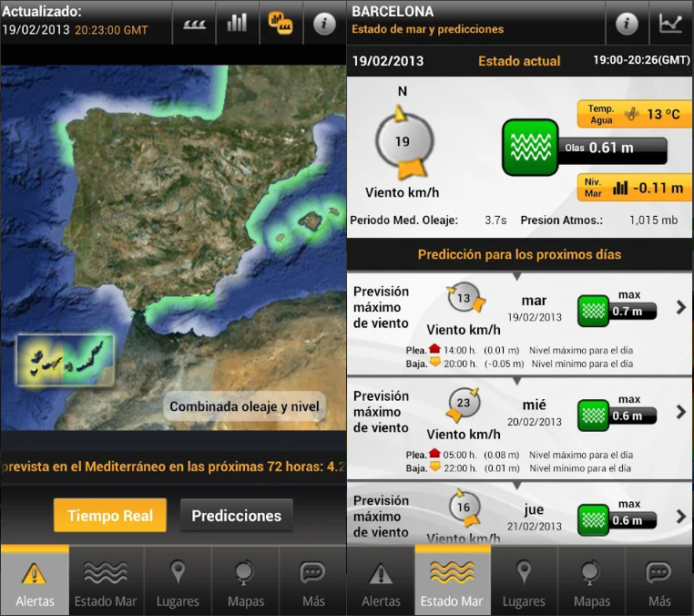This screenshot has width=694, height=616.
Task: Tap green wave icon with max 0.7 m
Action: click(x=594, y=312)
